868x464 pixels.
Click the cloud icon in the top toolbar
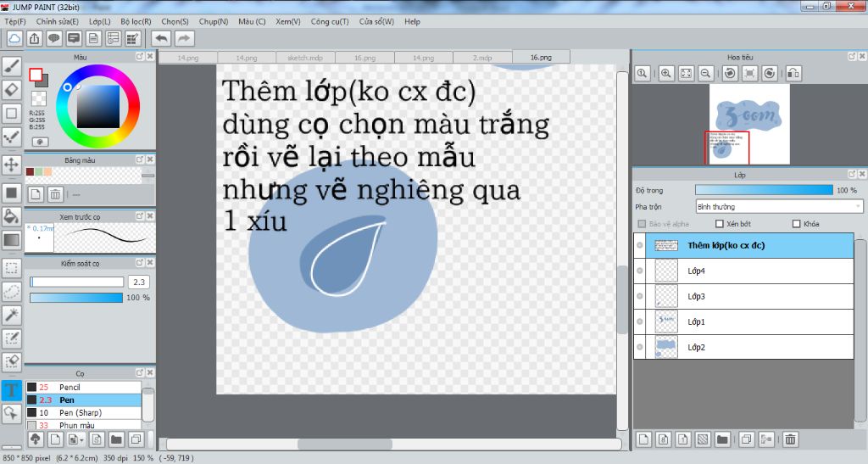[x=14, y=38]
